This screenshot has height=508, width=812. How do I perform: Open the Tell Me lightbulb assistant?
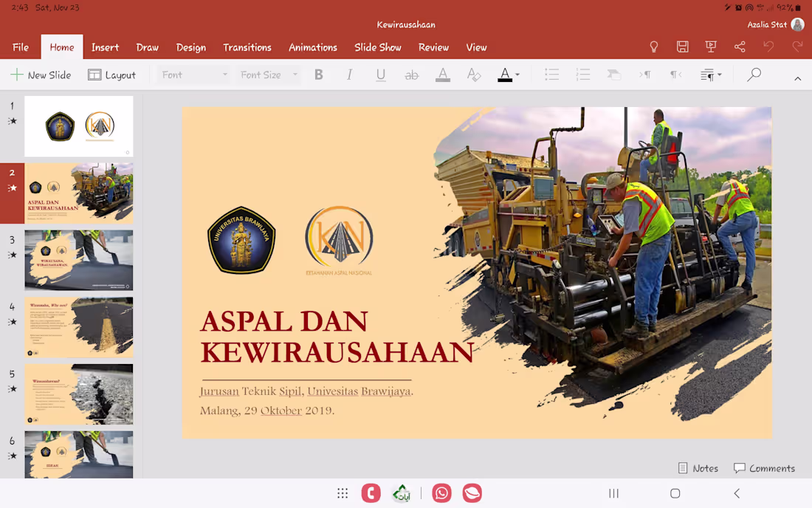pyautogui.click(x=654, y=46)
